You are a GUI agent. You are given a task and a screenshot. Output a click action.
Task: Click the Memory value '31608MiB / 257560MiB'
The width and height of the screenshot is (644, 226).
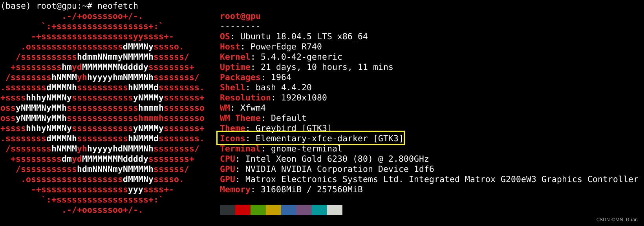point(312,190)
